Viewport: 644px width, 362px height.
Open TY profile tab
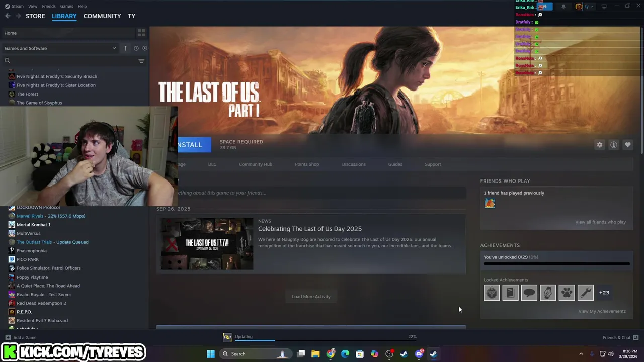point(131,16)
